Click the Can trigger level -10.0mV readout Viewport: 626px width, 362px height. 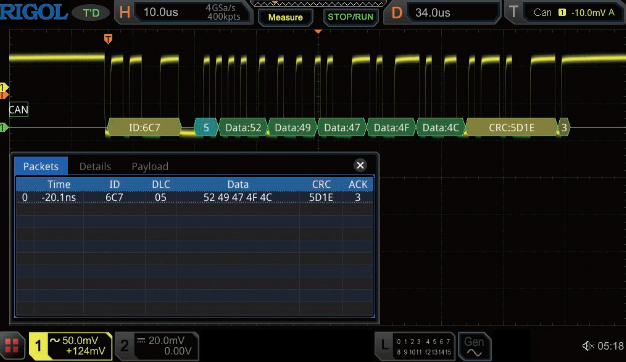coord(574,12)
